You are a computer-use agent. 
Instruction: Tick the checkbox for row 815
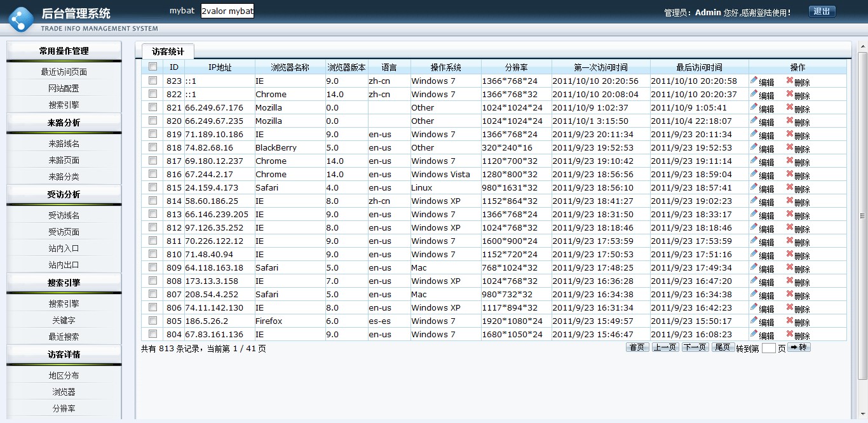[153, 187]
